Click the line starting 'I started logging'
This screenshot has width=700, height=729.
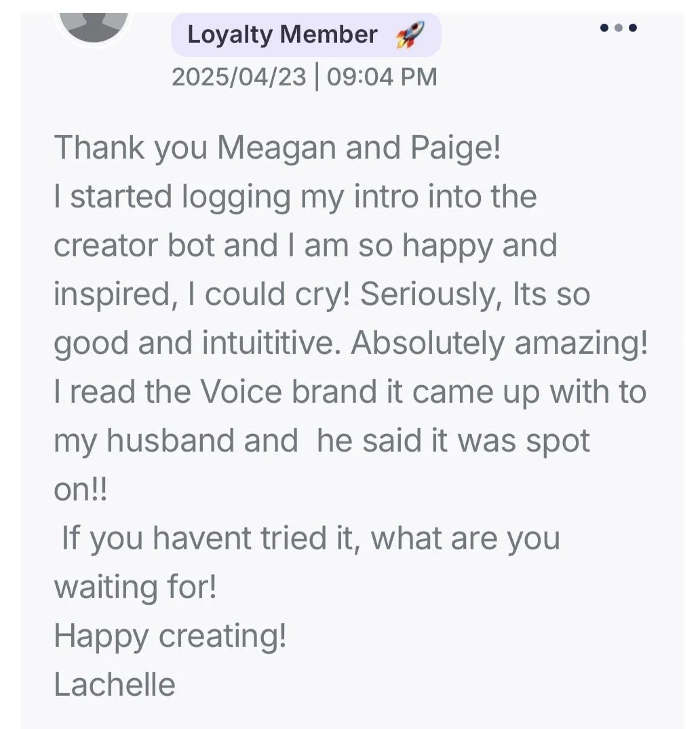[x=295, y=197]
